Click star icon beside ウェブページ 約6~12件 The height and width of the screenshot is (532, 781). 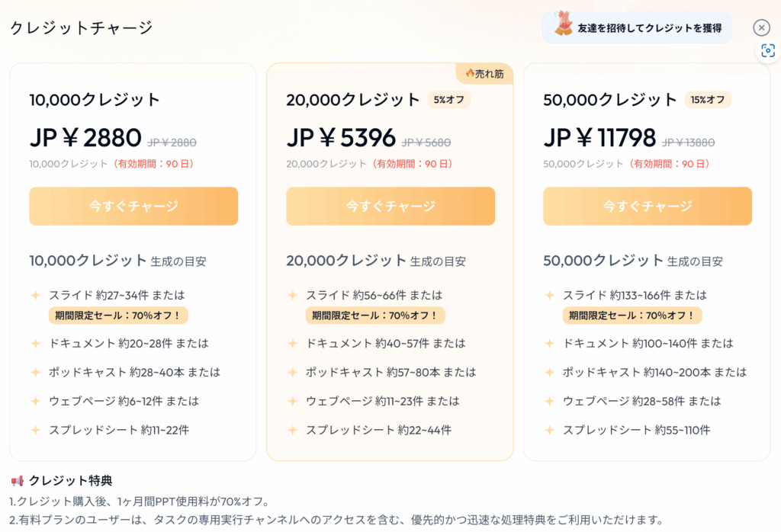coord(36,401)
